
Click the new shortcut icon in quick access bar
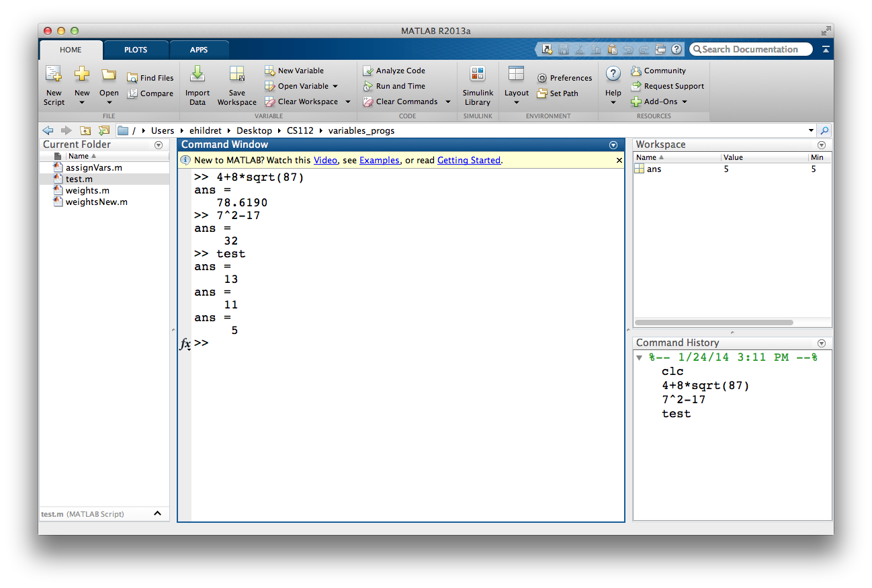pyautogui.click(x=548, y=49)
